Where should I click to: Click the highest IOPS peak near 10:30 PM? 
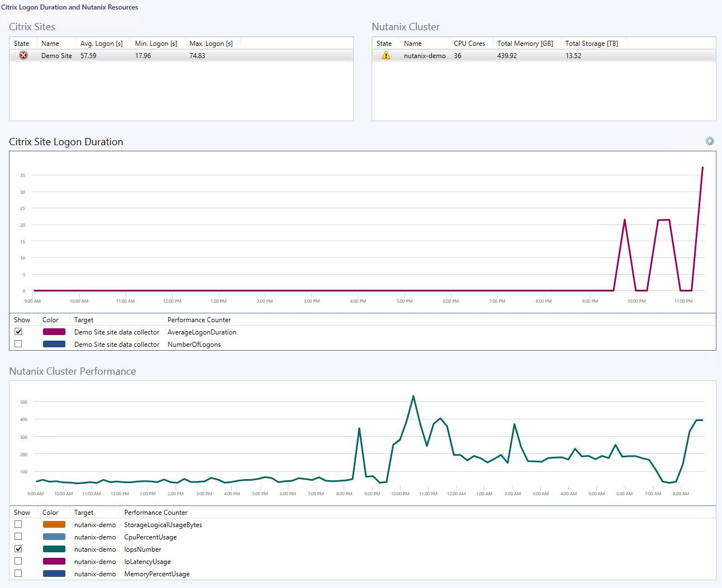[x=413, y=396]
